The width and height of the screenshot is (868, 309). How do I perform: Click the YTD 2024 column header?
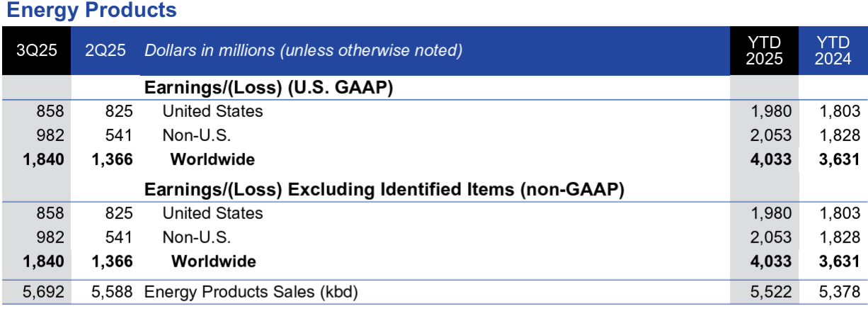click(833, 51)
